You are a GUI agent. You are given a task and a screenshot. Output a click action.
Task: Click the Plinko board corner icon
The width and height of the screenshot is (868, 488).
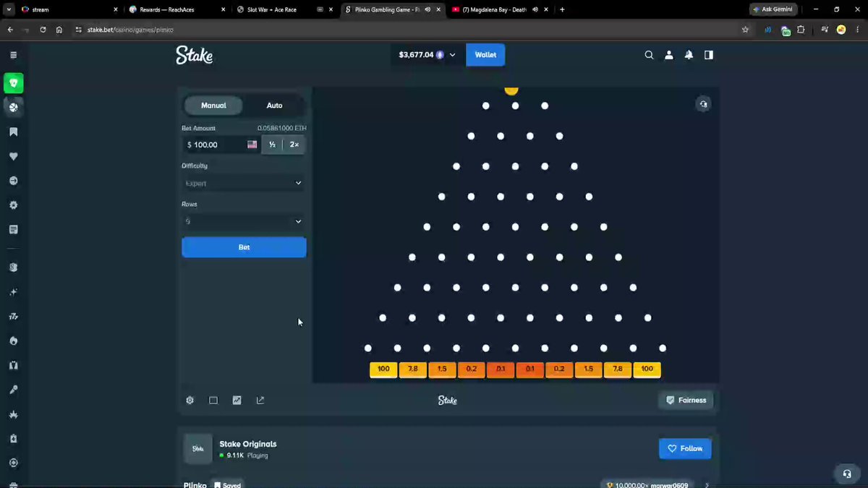(703, 105)
